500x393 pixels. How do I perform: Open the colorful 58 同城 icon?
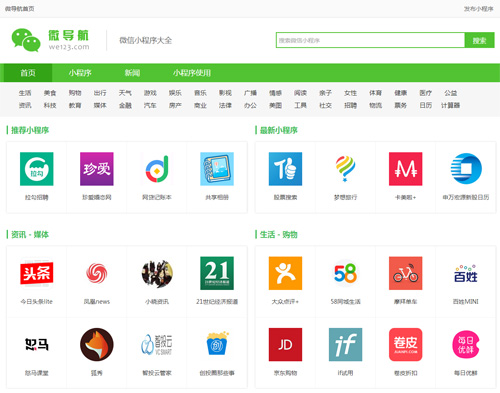tap(345, 273)
